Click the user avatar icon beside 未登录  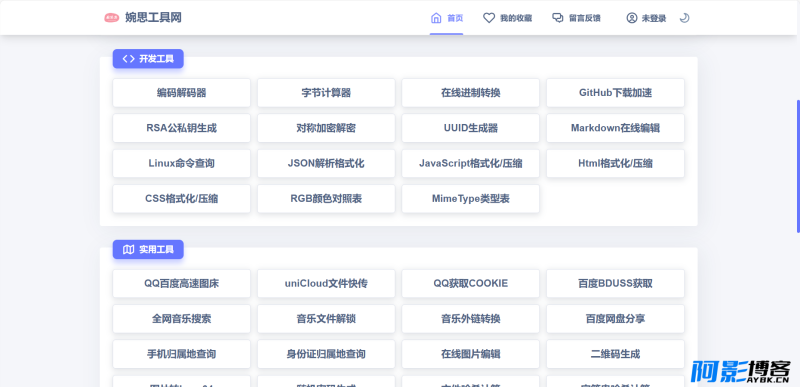click(632, 18)
